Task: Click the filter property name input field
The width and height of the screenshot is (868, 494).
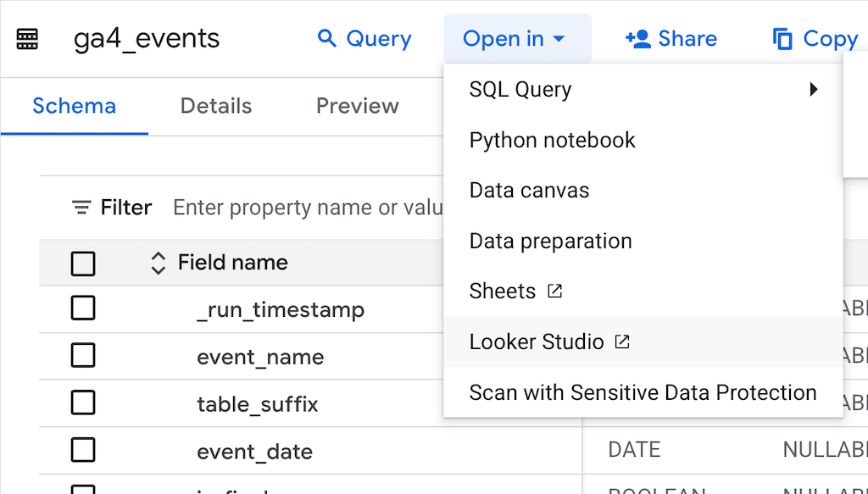Action: coord(308,208)
